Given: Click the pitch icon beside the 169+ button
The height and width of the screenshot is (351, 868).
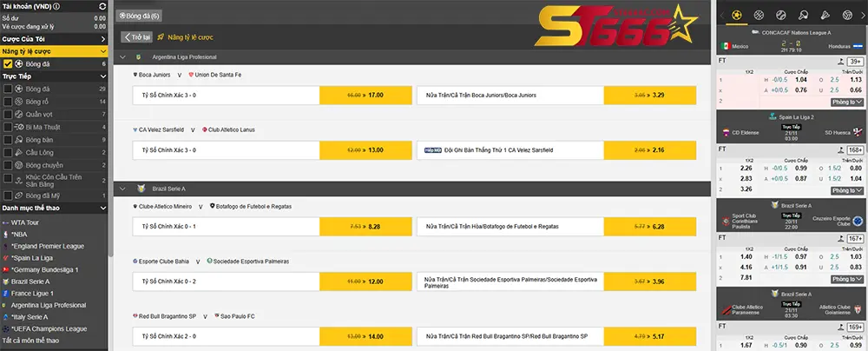Looking at the screenshot, I should point(841,328).
